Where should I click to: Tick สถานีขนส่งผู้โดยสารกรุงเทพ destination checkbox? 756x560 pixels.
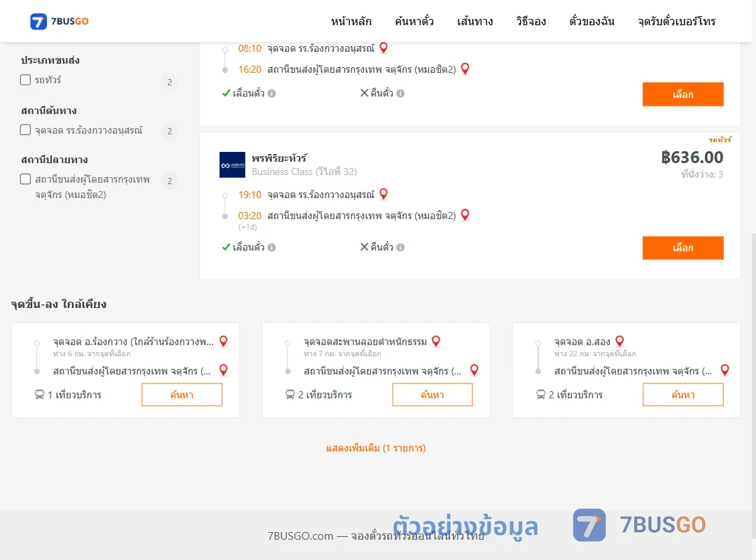pyautogui.click(x=26, y=179)
